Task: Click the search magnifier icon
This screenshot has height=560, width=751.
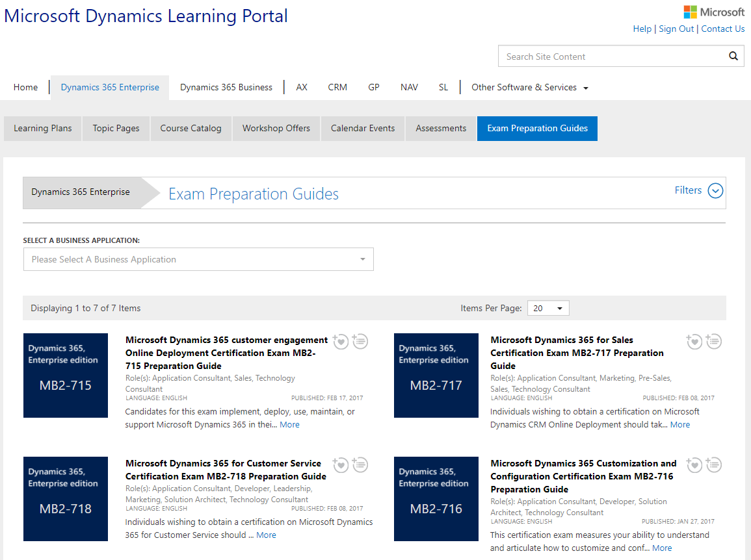Action: pos(733,56)
